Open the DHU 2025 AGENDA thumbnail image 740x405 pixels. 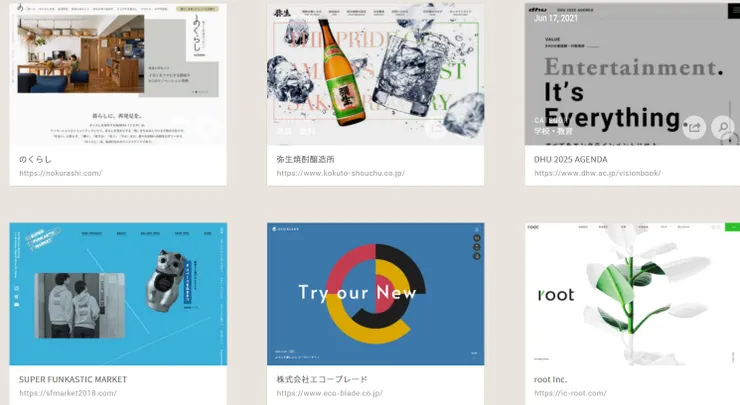632,74
